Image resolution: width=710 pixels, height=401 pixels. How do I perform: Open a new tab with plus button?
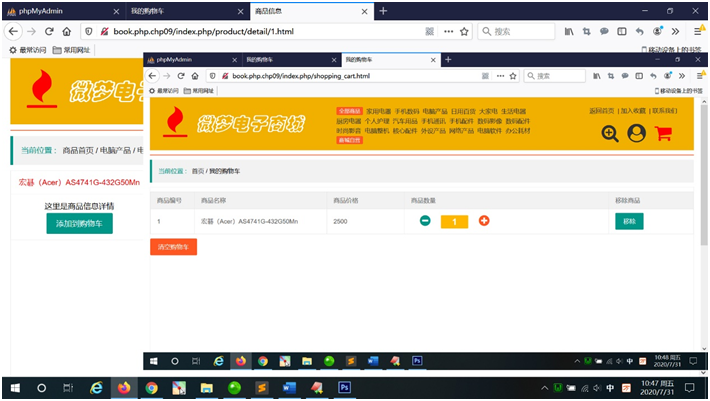[x=383, y=11]
